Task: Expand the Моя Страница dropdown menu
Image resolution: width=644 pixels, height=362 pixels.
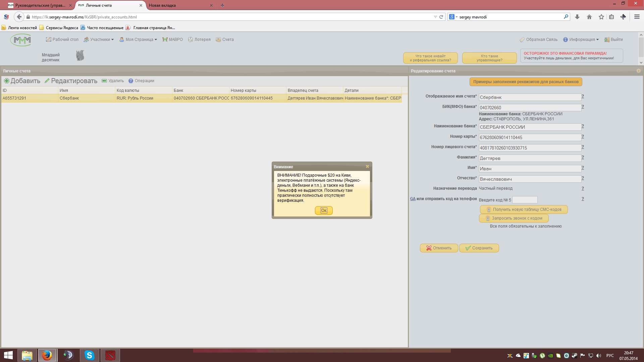Action: click(x=138, y=40)
